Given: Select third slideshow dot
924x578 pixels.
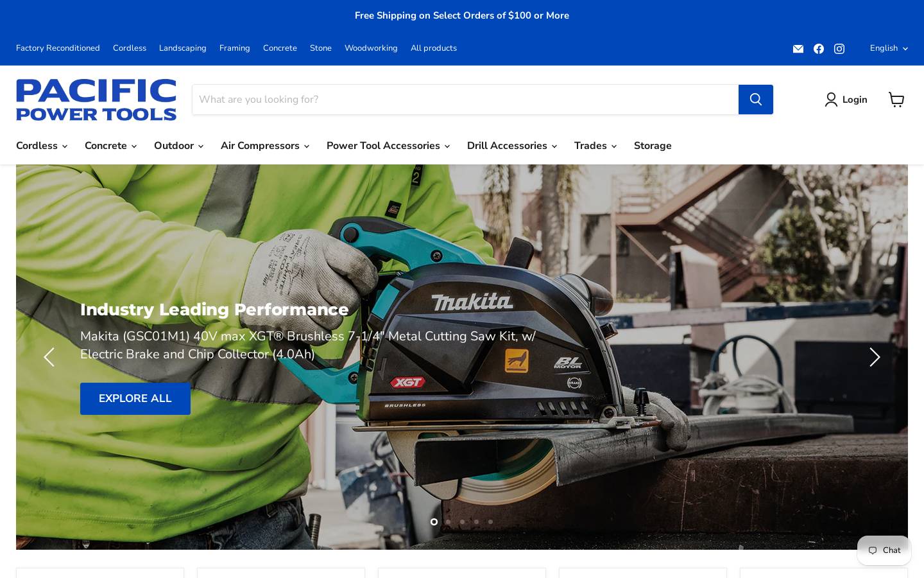Looking at the screenshot, I should click(462, 521).
